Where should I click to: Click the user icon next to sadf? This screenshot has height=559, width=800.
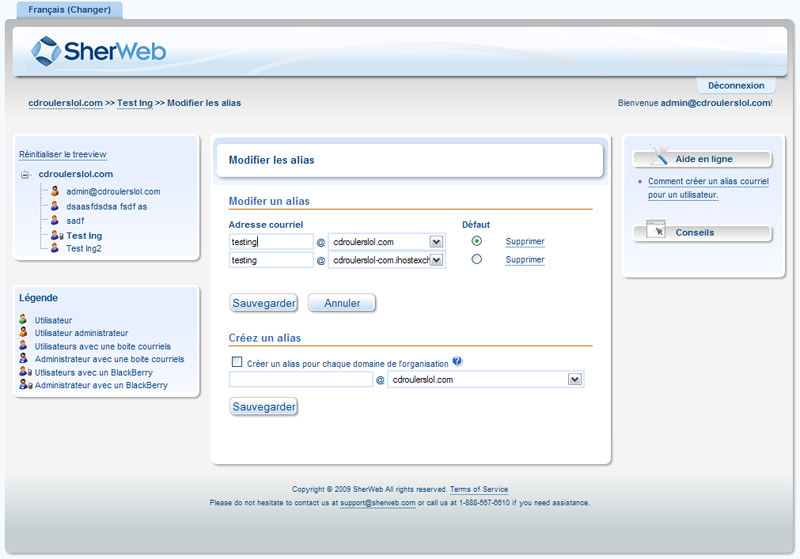pos(56,220)
